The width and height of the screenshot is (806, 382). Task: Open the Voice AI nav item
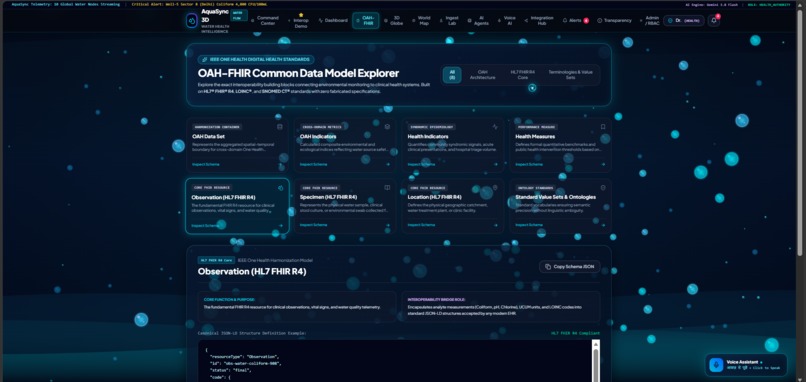(x=507, y=21)
